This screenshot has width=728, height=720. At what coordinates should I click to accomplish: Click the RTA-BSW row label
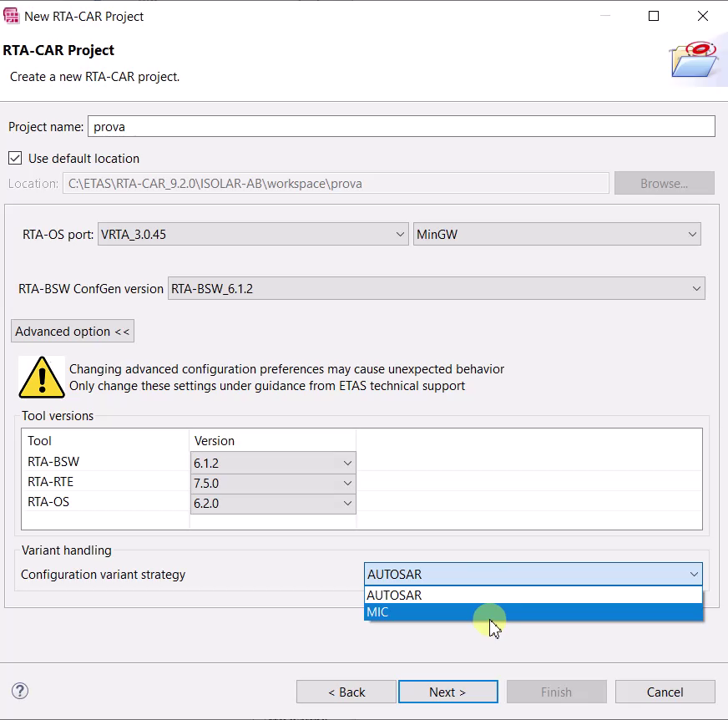point(53,462)
